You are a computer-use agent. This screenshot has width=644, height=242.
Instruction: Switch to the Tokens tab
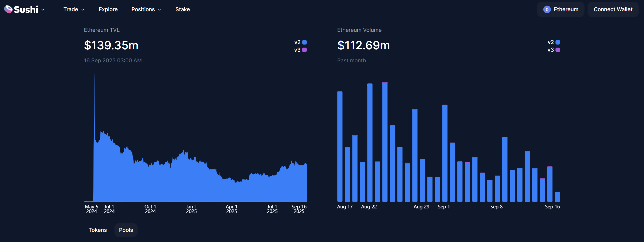pyautogui.click(x=98, y=230)
